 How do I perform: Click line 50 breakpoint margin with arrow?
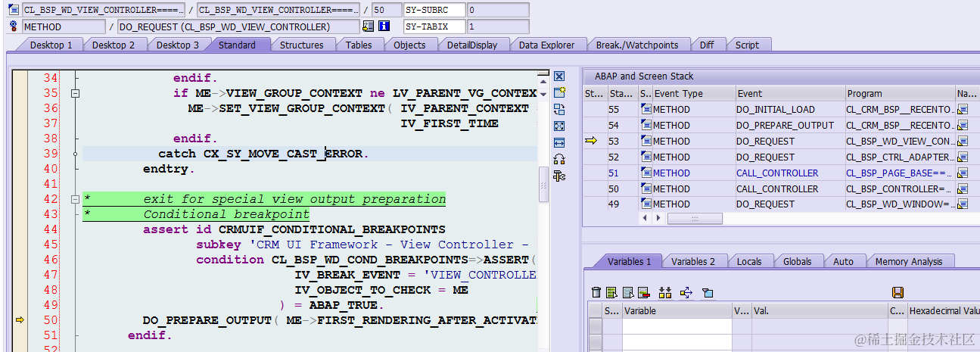(20, 320)
